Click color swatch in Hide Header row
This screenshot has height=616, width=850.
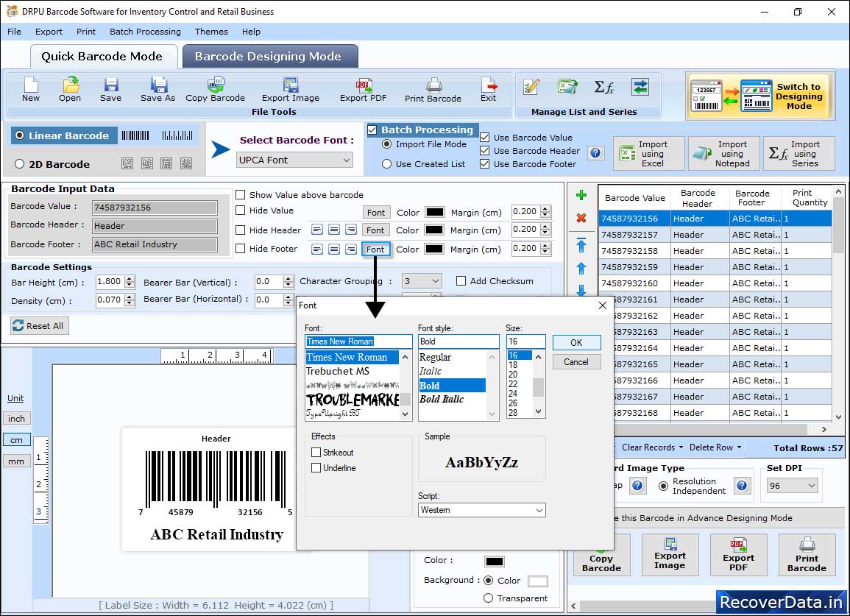click(434, 230)
